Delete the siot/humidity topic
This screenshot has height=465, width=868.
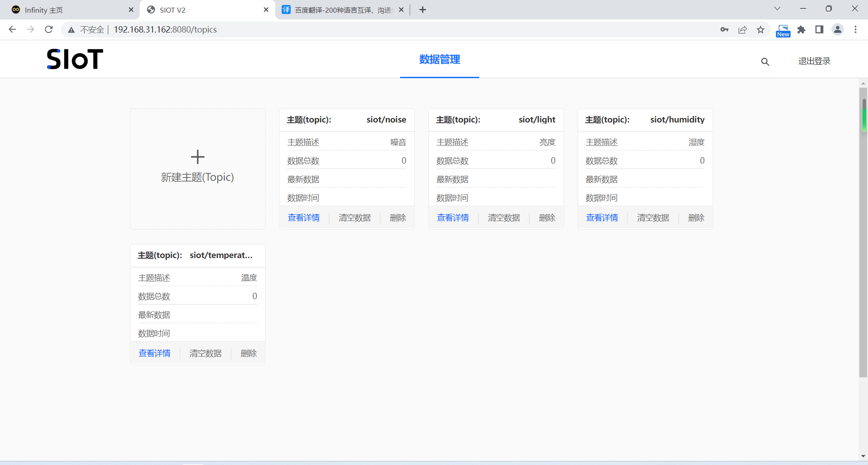pyautogui.click(x=696, y=218)
